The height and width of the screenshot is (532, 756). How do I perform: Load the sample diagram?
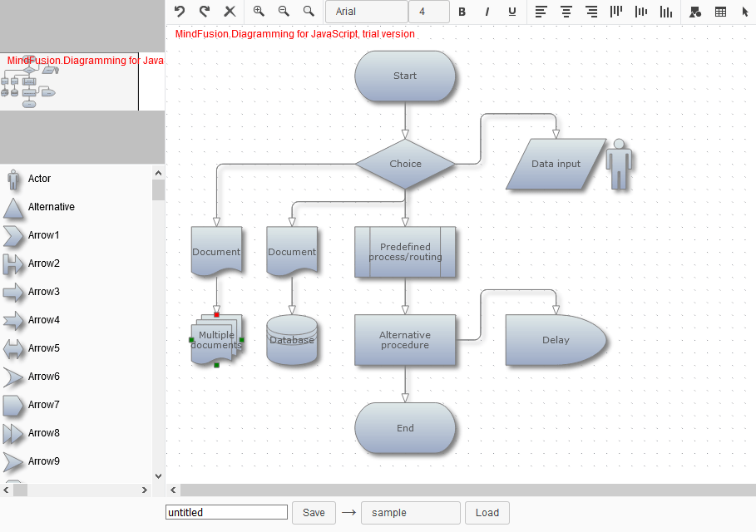coord(487,512)
